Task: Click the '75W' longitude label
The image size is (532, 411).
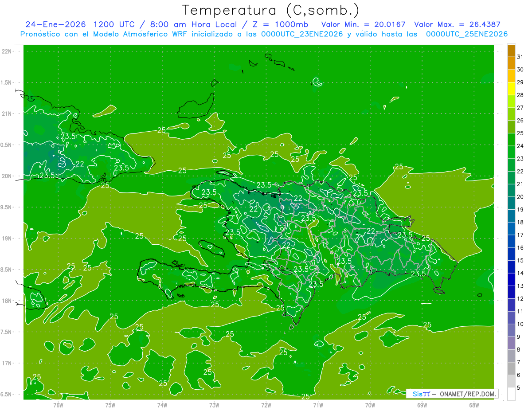Action: 110,406
